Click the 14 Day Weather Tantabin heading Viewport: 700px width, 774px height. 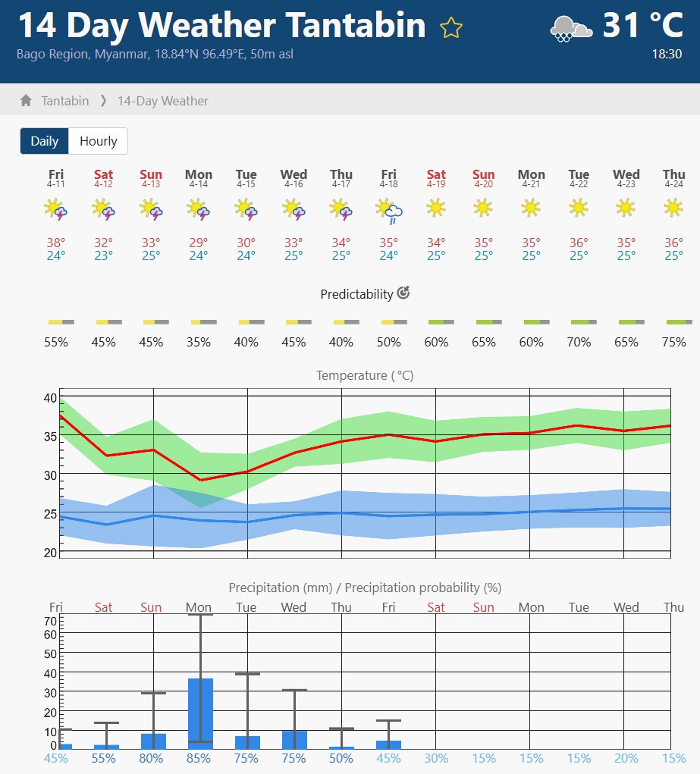pyautogui.click(x=221, y=25)
